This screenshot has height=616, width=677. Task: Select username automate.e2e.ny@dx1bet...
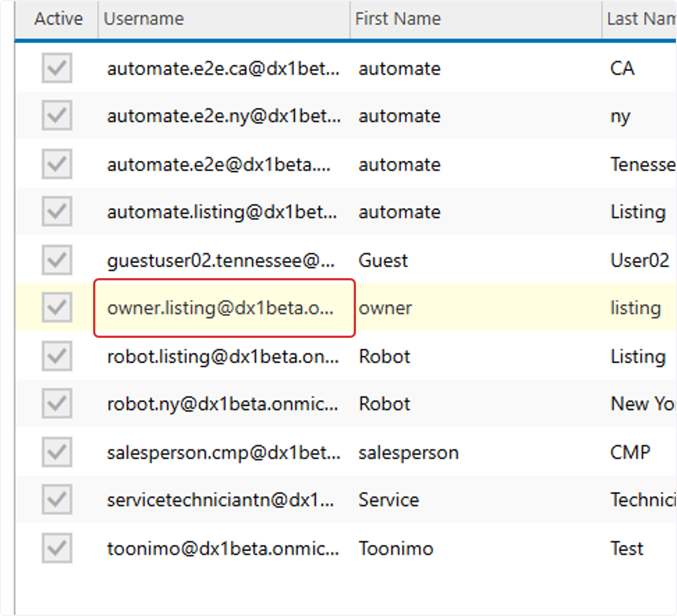click(x=224, y=117)
